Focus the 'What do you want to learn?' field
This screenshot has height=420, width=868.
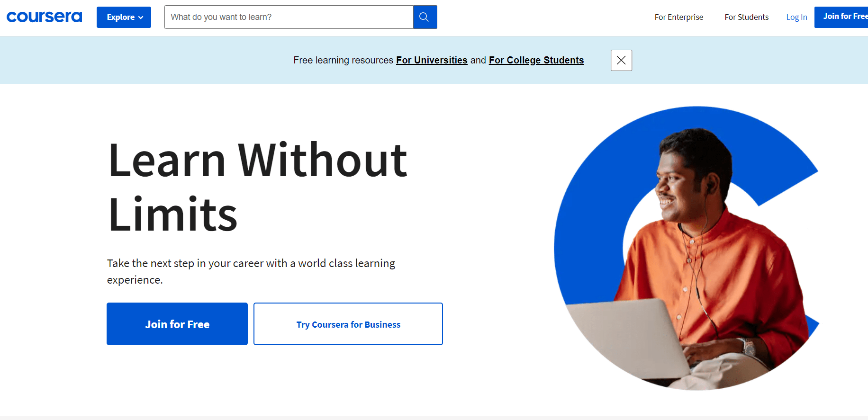pos(288,17)
